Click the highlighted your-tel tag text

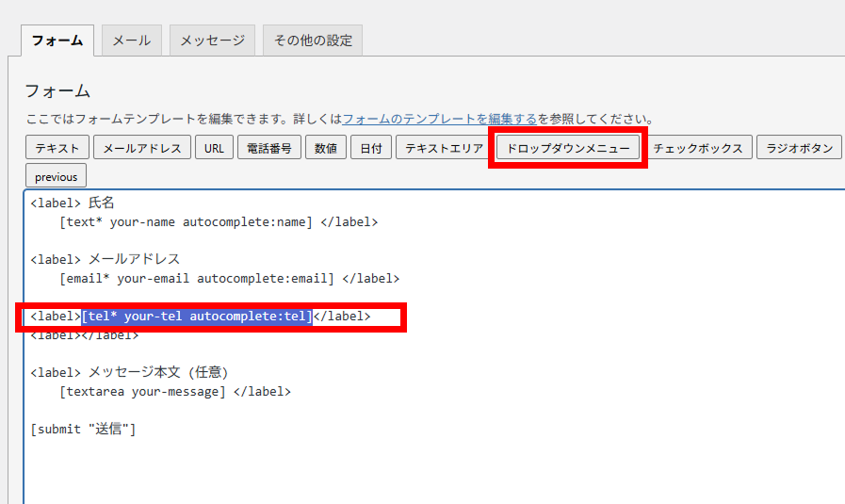(x=196, y=317)
